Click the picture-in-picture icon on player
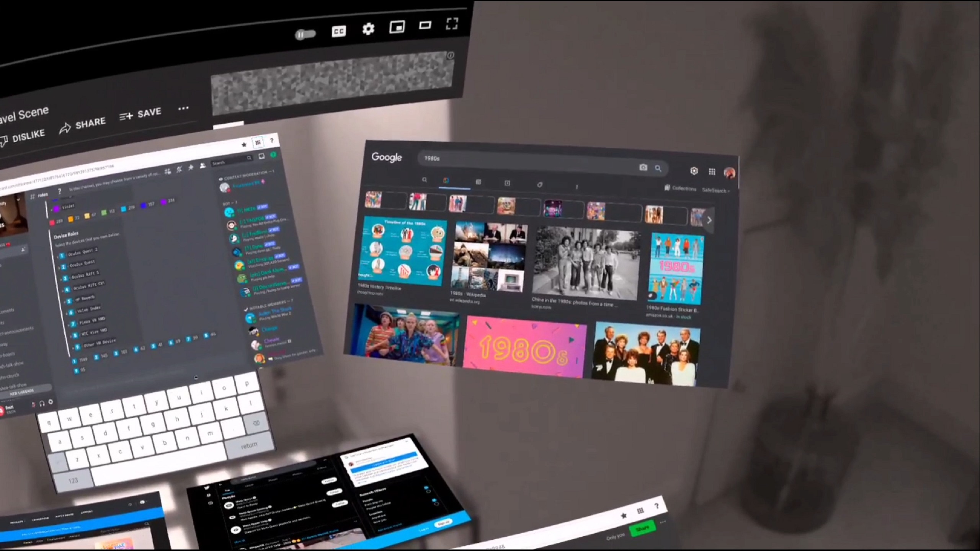Image resolution: width=980 pixels, height=551 pixels. click(x=397, y=28)
